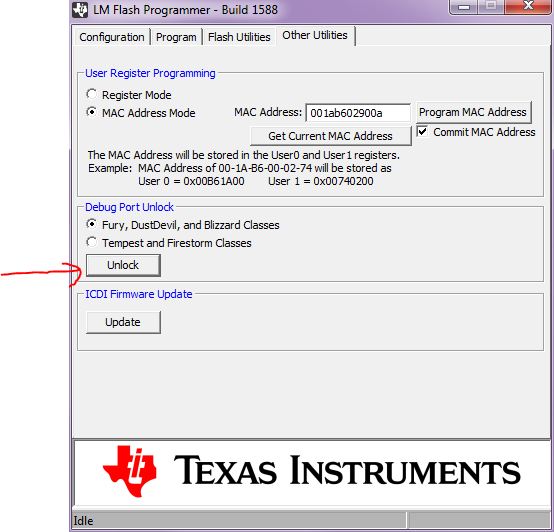Open the Configuration tab

coord(112,37)
